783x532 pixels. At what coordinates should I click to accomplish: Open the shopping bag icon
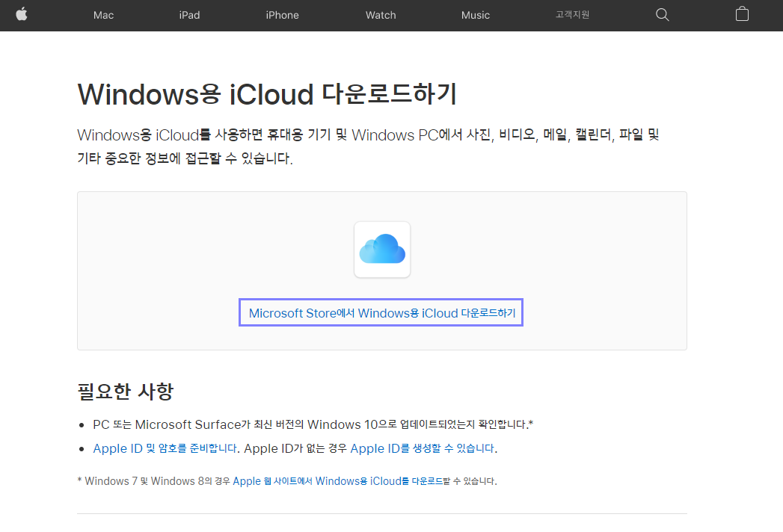[x=742, y=14]
